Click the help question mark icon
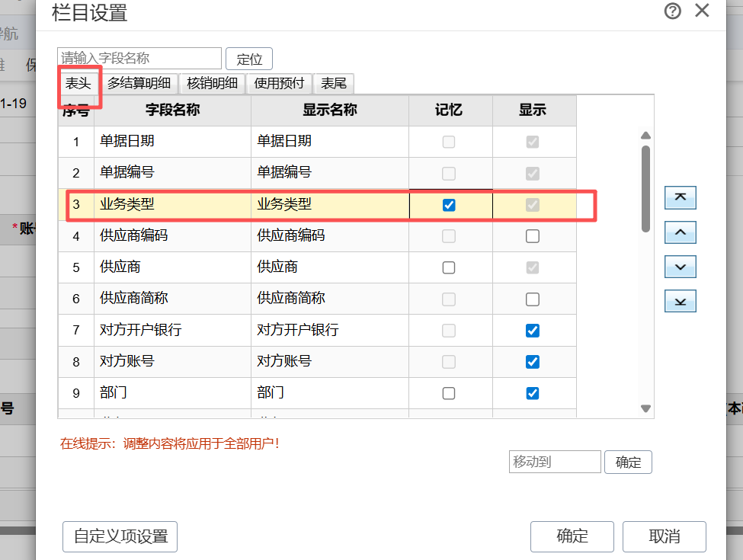The image size is (743, 560). [673, 11]
